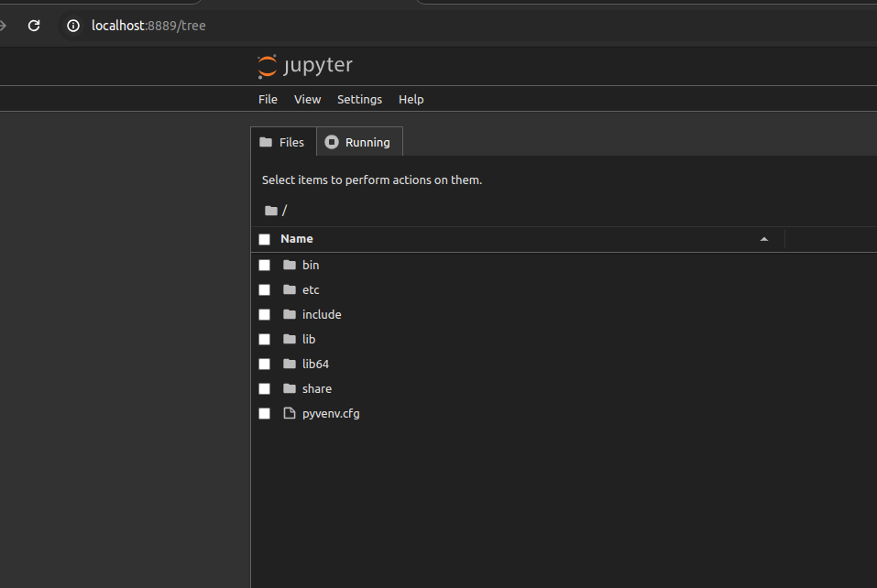This screenshot has height=588, width=877.
Task: Click the etc folder icon
Action: [290, 289]
